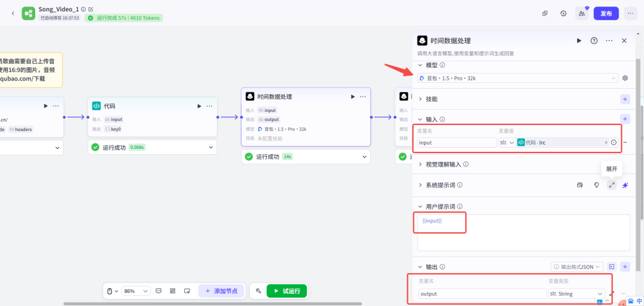Click the lightbulb icon in 系统提示词 row
This screenshot has width=644, height=306.
pyautogui.click(x=597, y=185)
